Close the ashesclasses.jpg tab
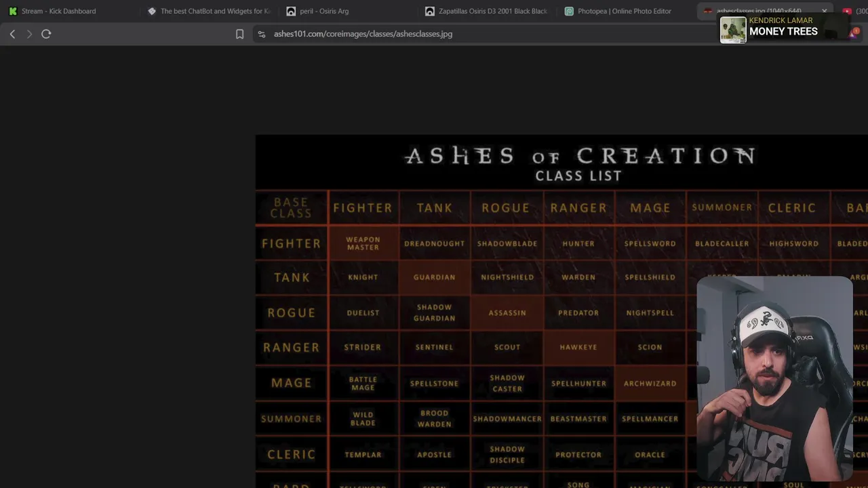 [x=824, y=11]
